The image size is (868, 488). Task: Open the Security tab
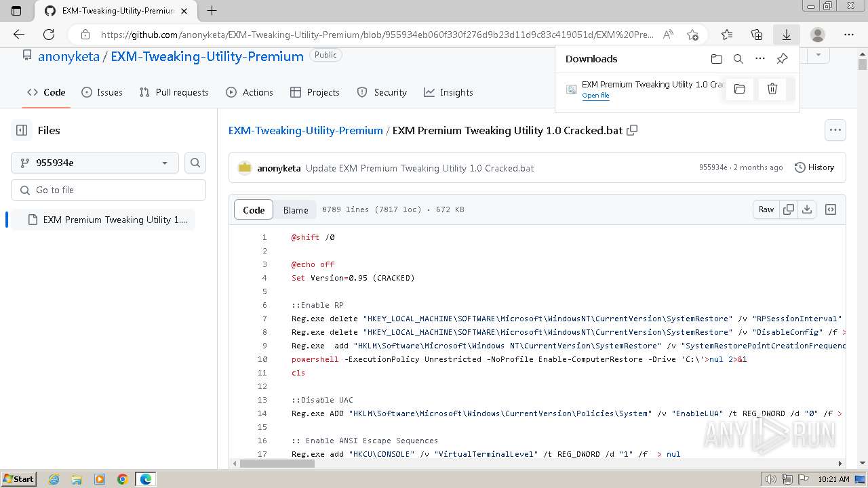click(382, 92)
